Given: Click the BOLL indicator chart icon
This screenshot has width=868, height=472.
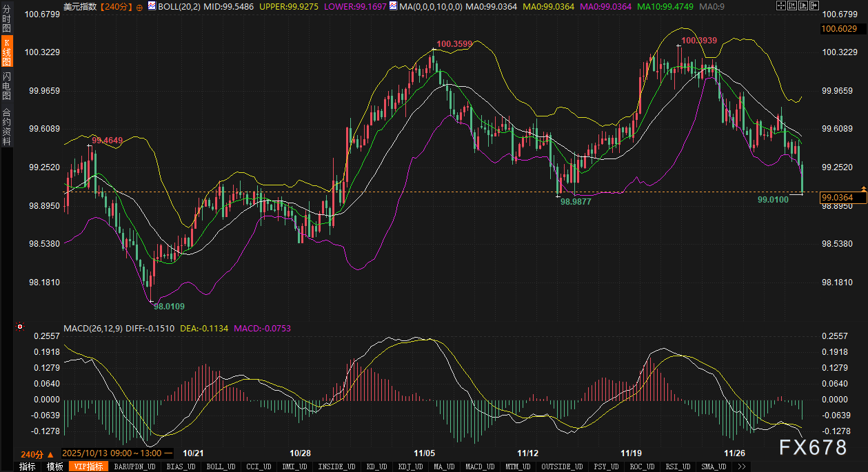Looking at the screenshot, I should (x=151, y=6).
